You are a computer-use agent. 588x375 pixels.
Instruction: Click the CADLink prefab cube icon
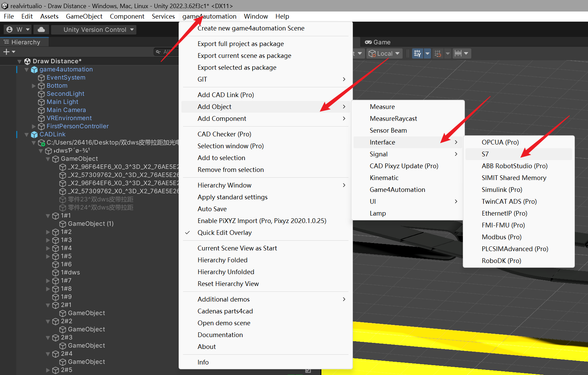[x=34, y=134]
